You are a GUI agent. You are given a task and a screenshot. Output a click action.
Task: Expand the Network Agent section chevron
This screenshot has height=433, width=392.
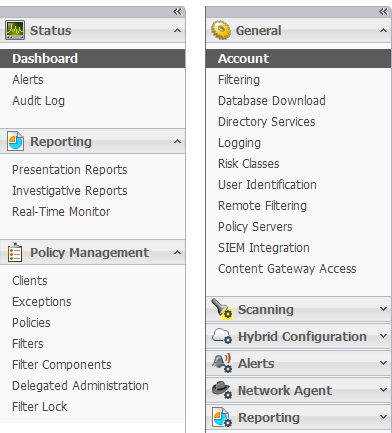point(383,390)
